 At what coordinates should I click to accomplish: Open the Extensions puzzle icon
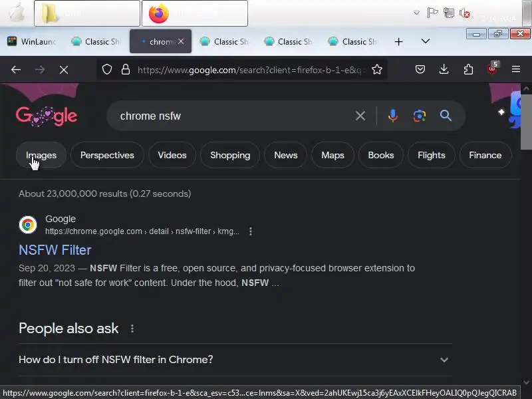468,70
